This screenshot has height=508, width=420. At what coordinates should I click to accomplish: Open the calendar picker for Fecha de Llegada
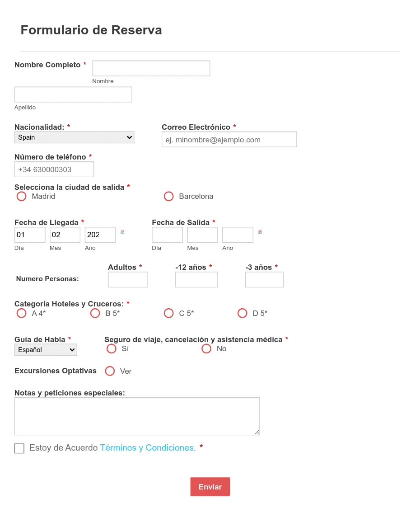pos(122,232)
